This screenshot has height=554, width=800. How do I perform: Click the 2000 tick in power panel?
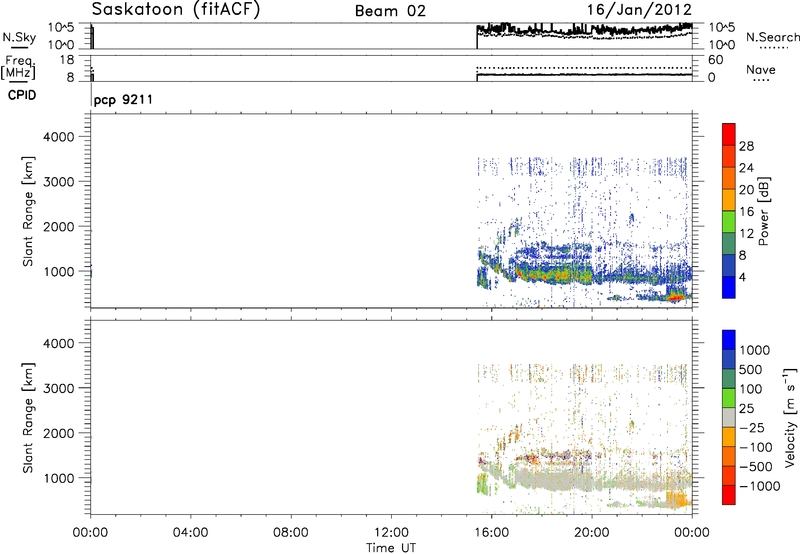click(58, 226)
